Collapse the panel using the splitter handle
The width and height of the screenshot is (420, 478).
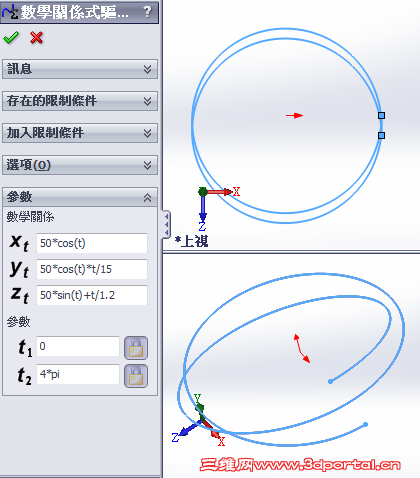pos(166,224)
